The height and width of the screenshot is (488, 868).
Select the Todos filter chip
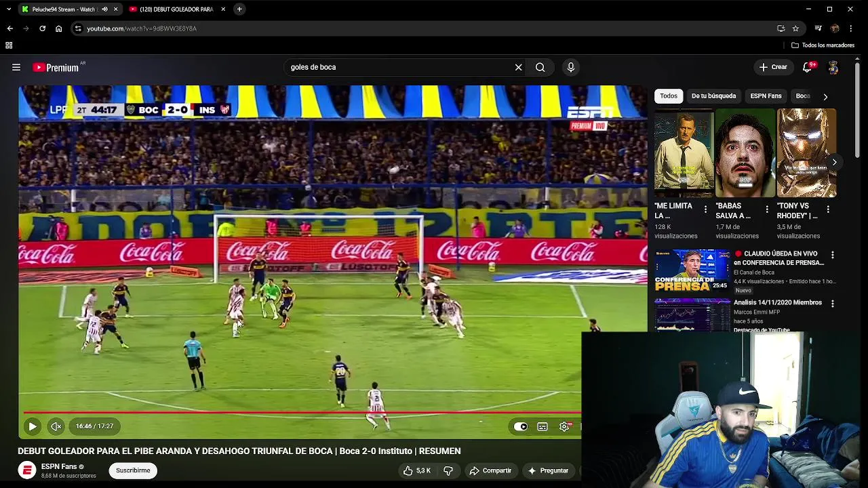669,96
